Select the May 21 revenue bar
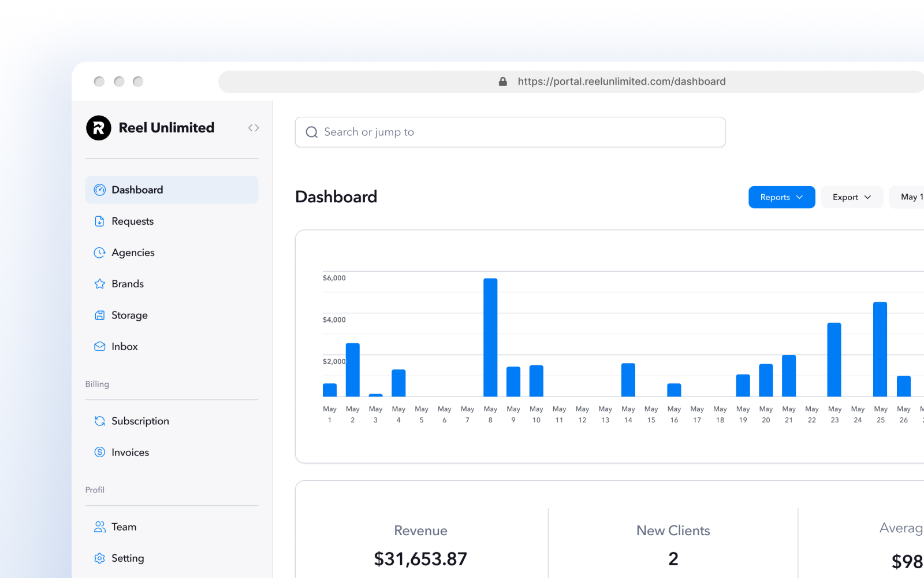The width and height of the screenshot is (924, 578). coord(789,376)
